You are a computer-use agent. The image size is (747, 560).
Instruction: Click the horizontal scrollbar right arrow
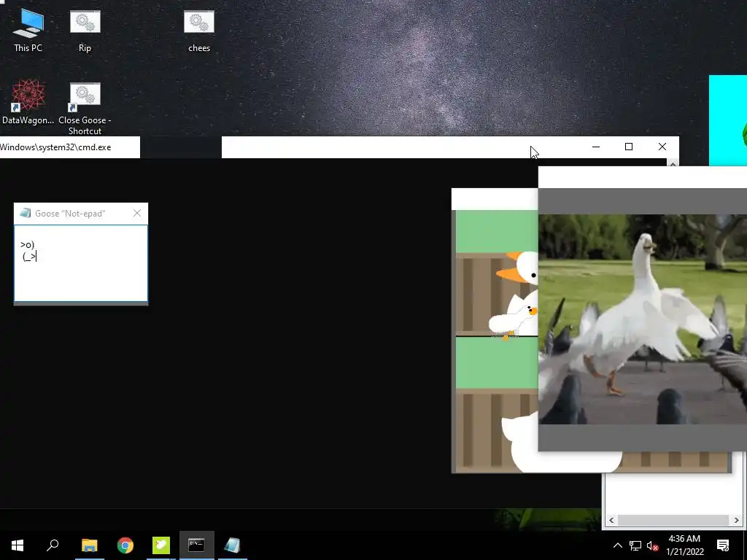(737, 520)
